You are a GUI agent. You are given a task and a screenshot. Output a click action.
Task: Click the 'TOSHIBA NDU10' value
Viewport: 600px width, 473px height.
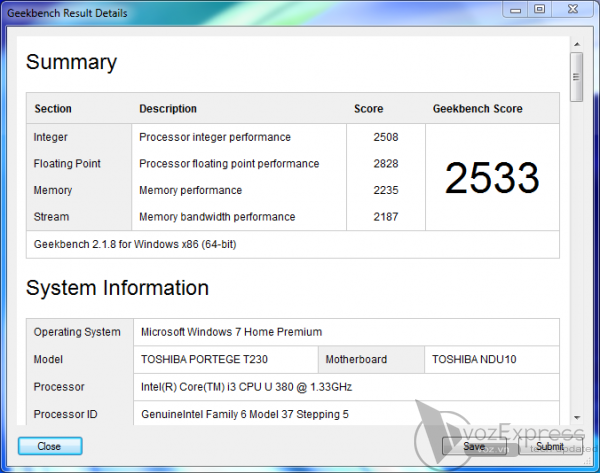click(474, 359)
